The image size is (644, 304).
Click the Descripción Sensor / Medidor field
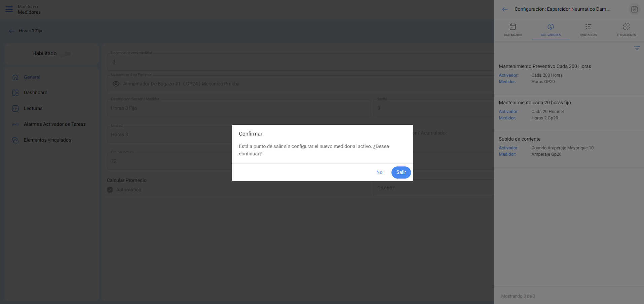click(239, 108)
